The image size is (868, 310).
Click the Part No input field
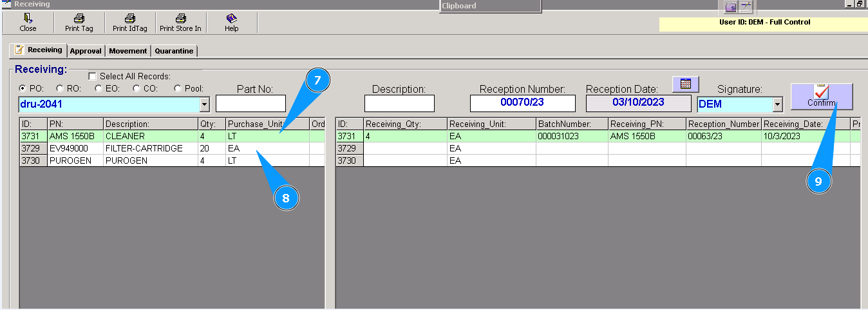pos(250,103)
